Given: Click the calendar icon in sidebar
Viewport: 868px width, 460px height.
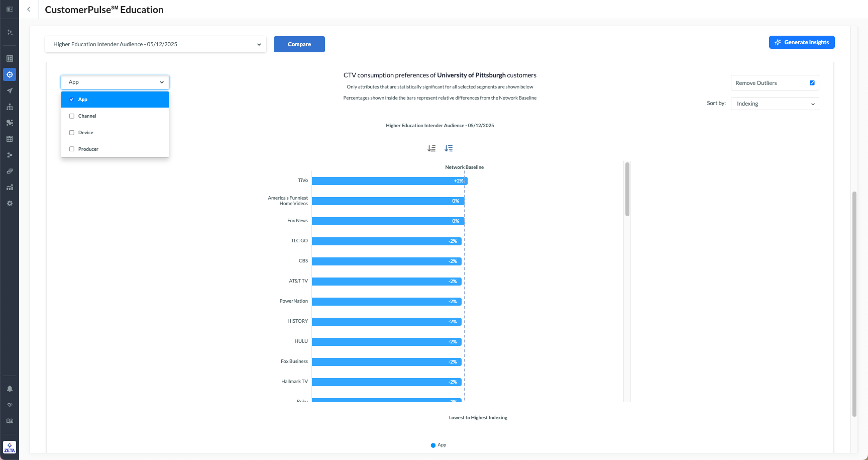Looking at the screenshot, I should tap(10, 139).
